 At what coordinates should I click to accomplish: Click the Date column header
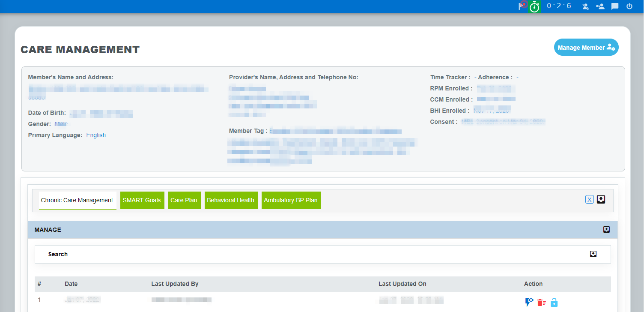point(71,284)
